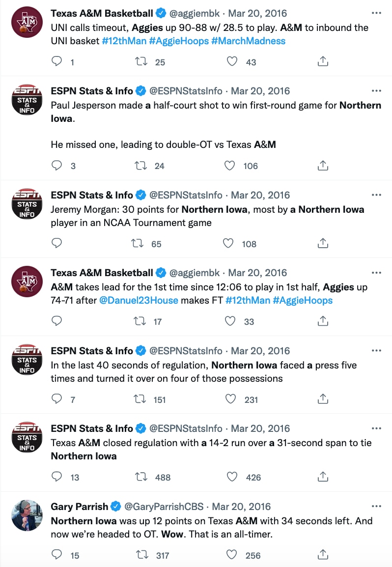Screen dimensions: 392x567
Task: Open the #12thMan hashtag in timeout tweet
Action: point(124,41)
